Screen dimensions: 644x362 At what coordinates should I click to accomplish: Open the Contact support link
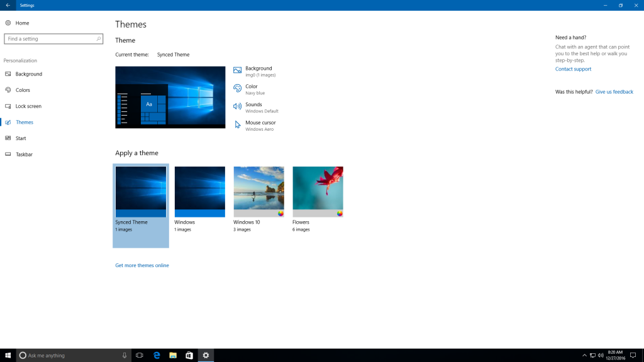(x=573, y=69)
